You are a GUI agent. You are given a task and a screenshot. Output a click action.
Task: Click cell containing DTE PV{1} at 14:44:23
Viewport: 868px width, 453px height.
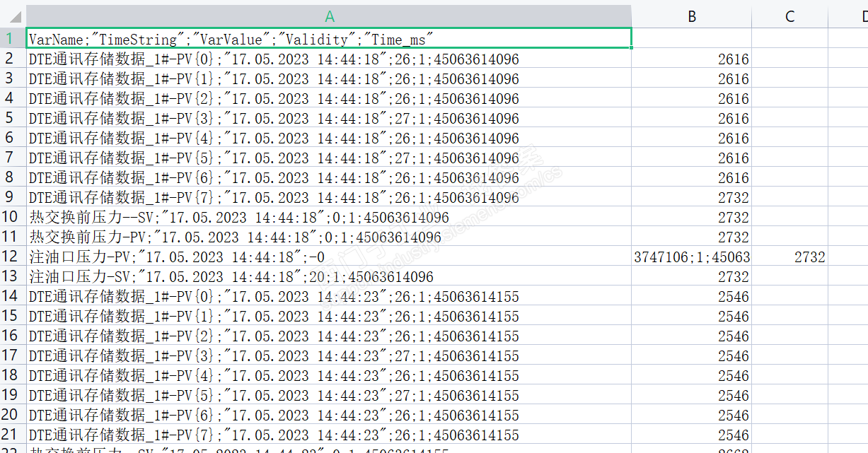pyautogui.click(x=329, y=316)
